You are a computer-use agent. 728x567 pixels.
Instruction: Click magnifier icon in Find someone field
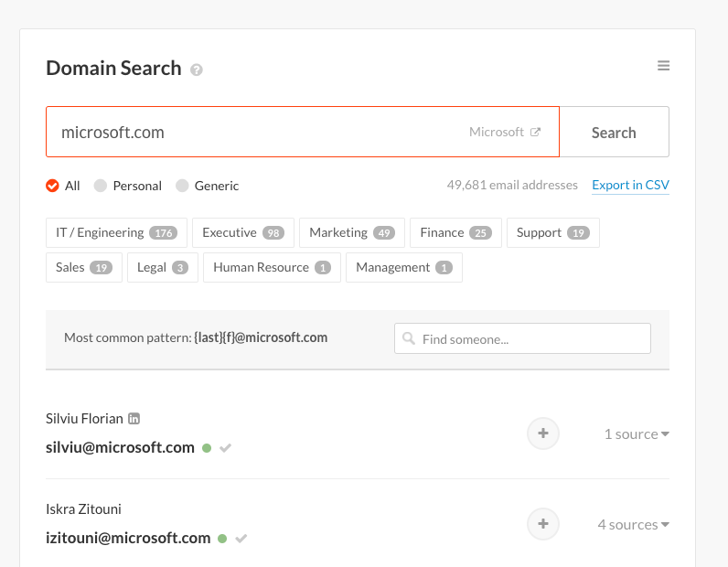[409, 338]
